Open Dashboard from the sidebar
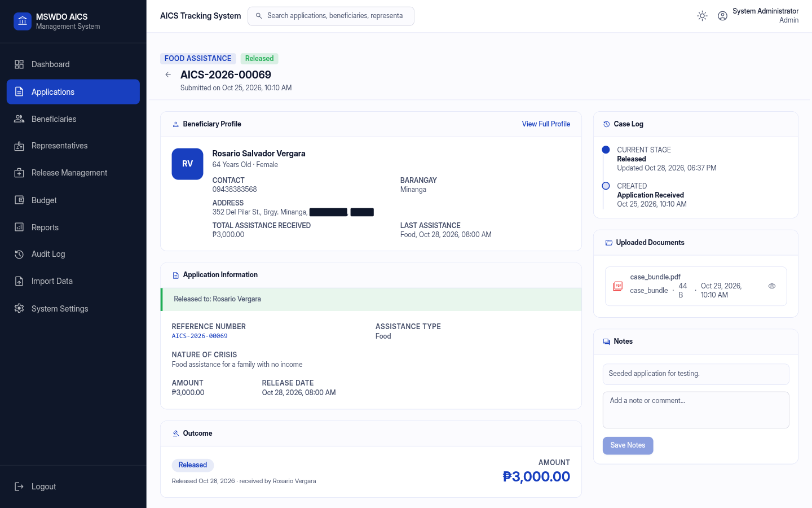Screen dimensions: 812x508 click(x=73, y=64)
